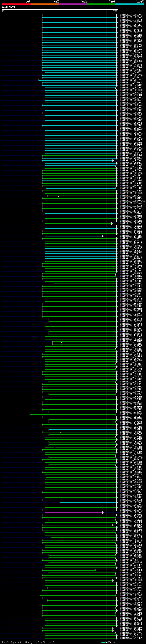This screenshot has width=146, height=644.
Task: Select label UniRef100_Q08726
Action: pos(131,500)
